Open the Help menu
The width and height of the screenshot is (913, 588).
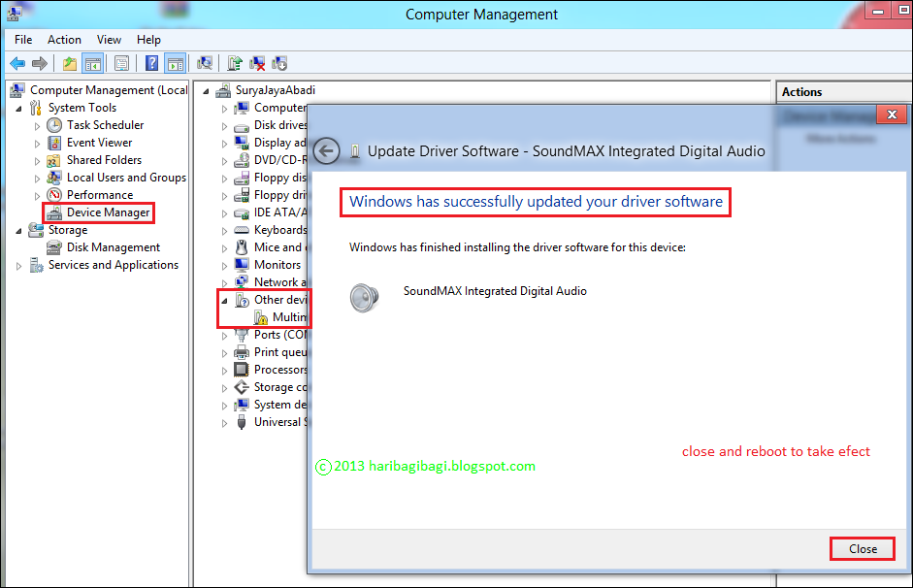pos(148,40)
